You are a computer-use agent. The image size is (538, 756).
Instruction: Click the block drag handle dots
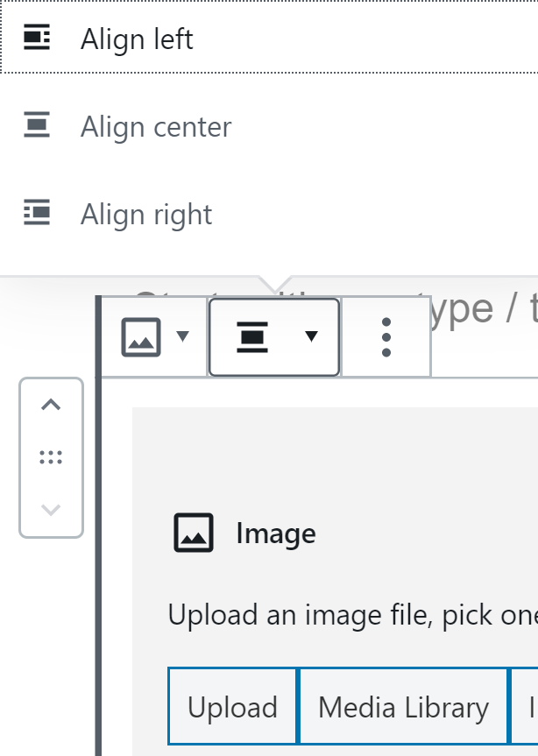coord(51,457)
